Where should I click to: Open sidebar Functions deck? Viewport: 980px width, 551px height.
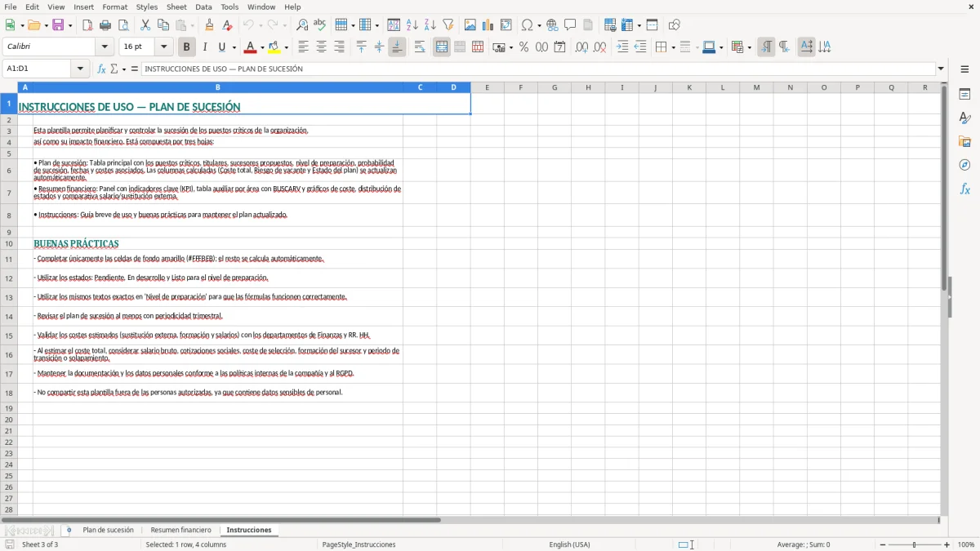pos(964,189)
